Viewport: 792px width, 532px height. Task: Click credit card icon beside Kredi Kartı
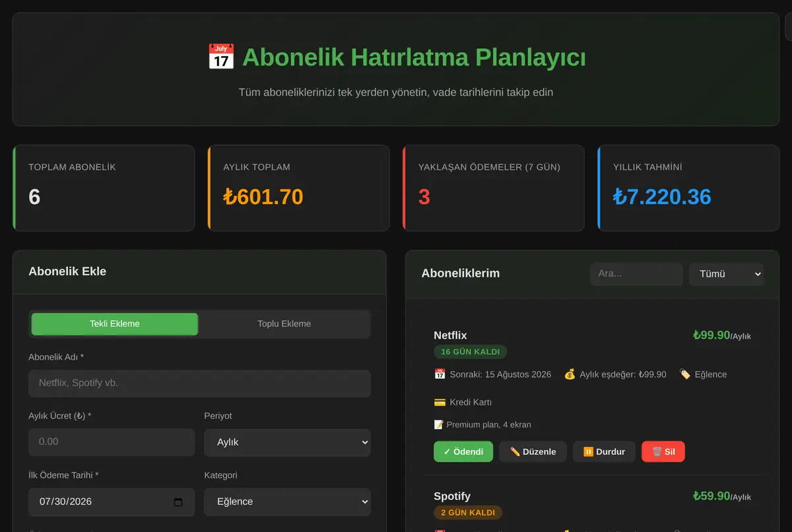(x=440, y=402)
